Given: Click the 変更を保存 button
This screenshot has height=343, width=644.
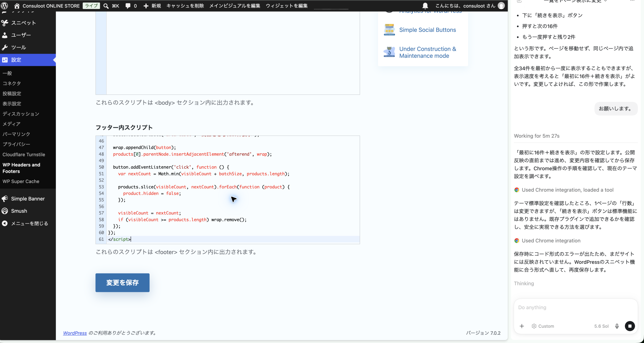Looking at the screenshot, I should click(122, 282).
